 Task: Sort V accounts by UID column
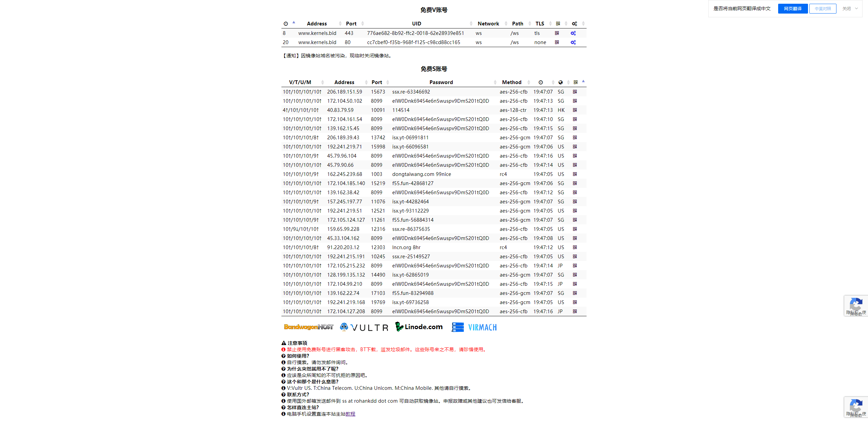[x=416, y=24]
